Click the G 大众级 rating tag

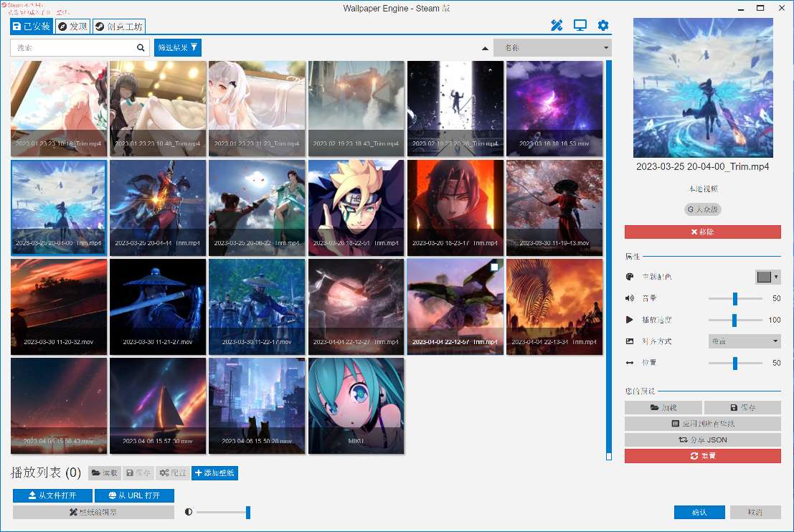[x=702, y=209]
